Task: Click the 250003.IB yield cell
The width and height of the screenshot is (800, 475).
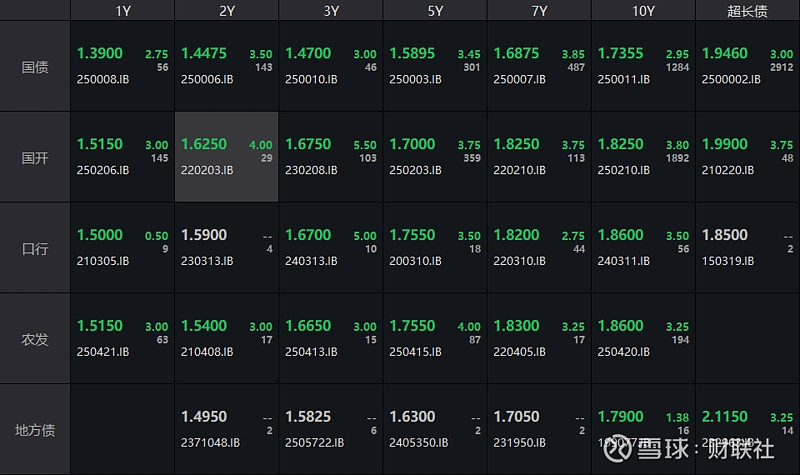Action: pos(435,66)
